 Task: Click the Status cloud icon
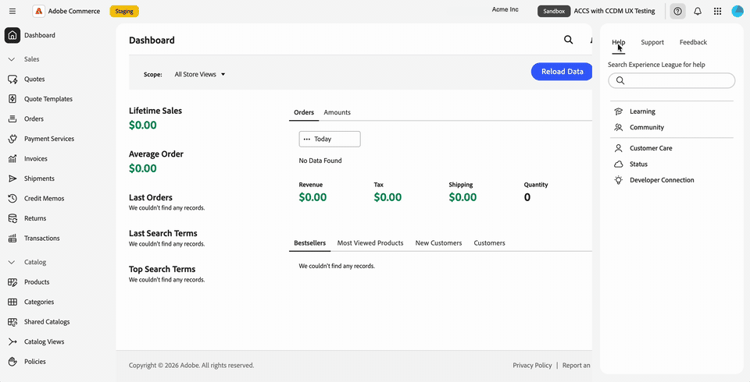point(618,164)
